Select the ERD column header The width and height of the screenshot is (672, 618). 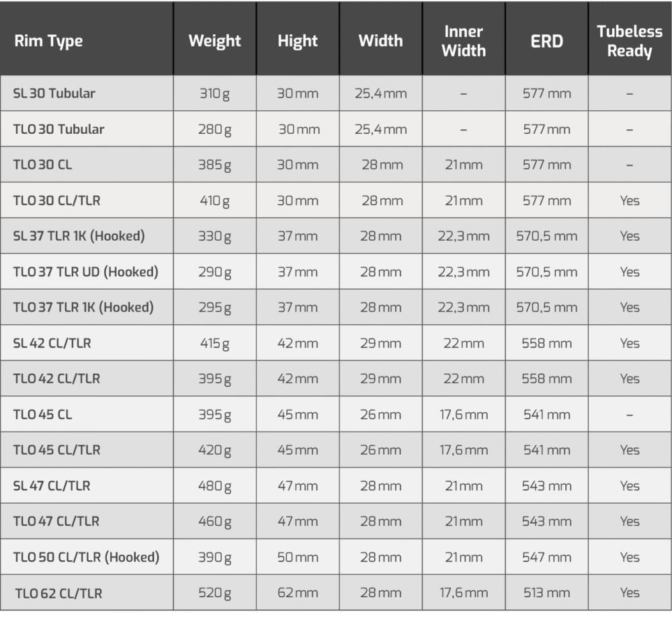pos(547,41)
